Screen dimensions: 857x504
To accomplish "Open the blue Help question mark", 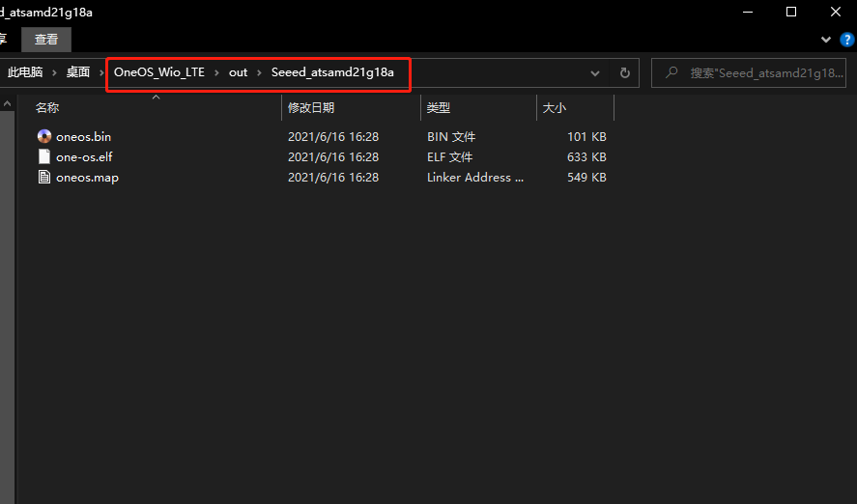I will pos(846,40).
